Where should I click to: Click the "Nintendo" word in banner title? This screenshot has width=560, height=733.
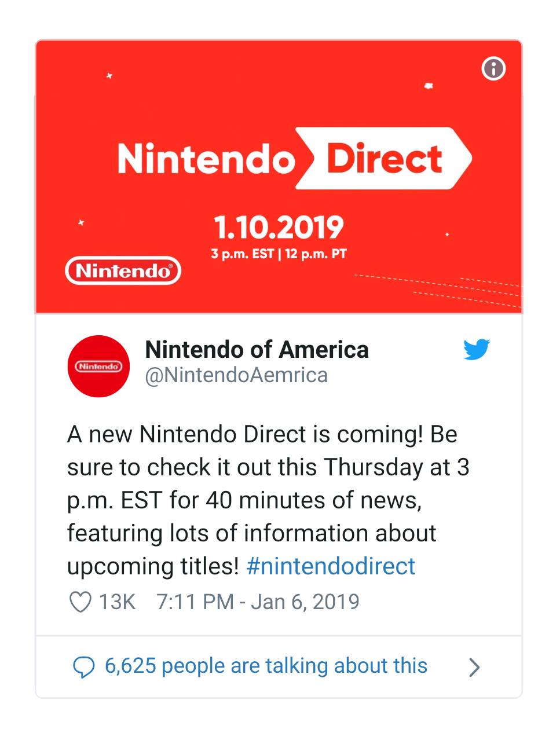(x=206, y=159)
